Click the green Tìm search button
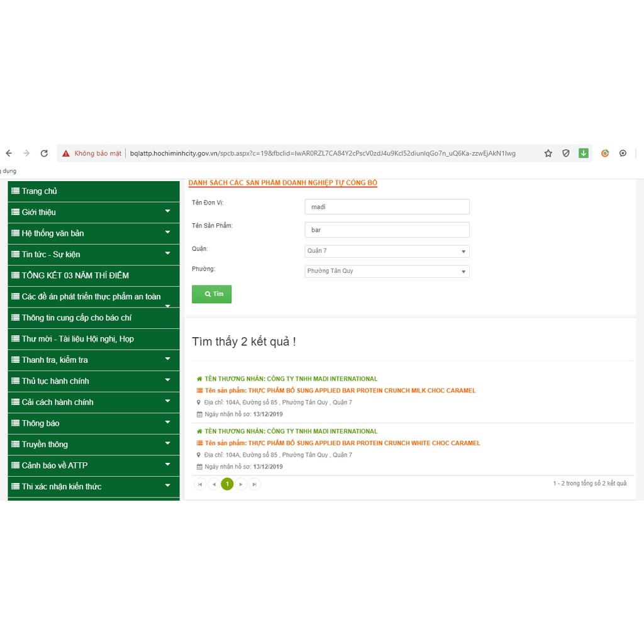 click(211, 294)
